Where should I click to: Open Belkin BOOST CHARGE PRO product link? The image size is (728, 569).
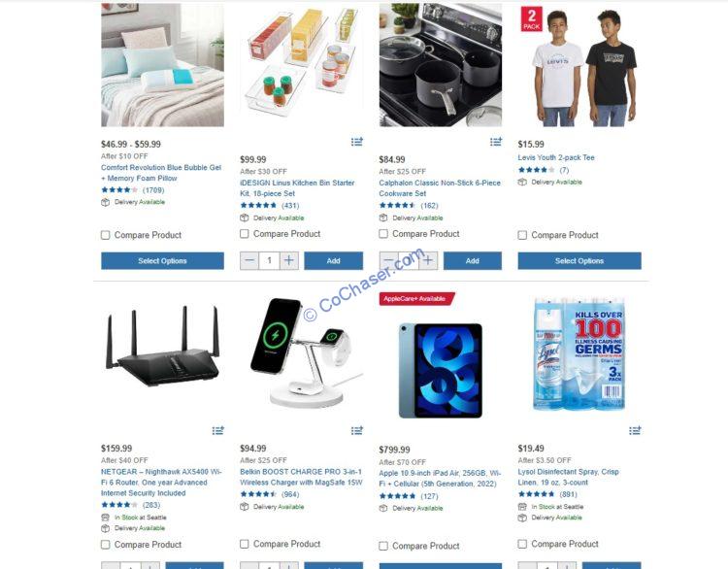(301, 477)
